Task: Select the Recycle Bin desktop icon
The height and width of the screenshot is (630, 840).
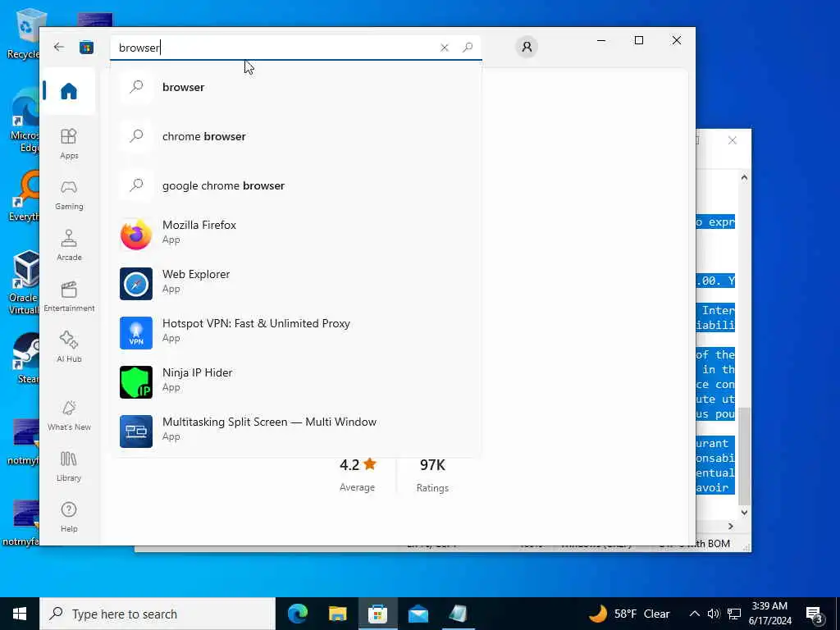Action: 24,34
